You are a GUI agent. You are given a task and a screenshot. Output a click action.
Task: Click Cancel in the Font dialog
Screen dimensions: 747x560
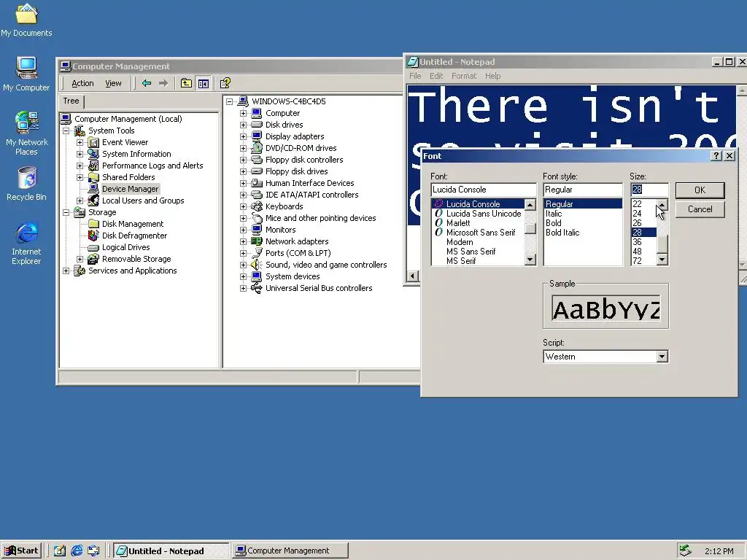pyautogui.click(x=700, y=209)
